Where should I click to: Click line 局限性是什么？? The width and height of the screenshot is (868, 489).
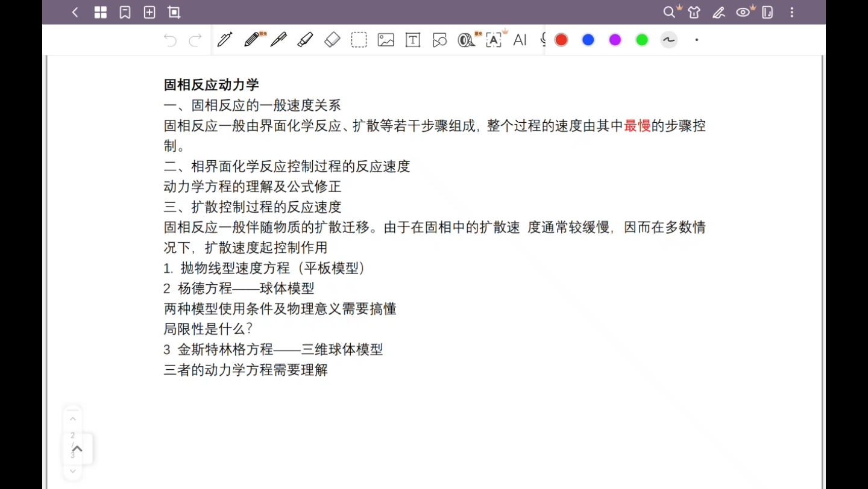click(208, 329)
